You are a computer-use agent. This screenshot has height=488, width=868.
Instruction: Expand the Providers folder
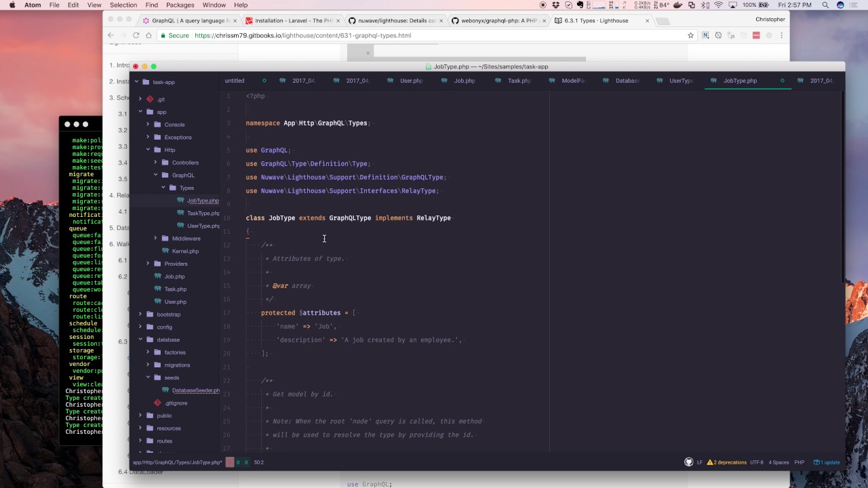click(148, 264)
